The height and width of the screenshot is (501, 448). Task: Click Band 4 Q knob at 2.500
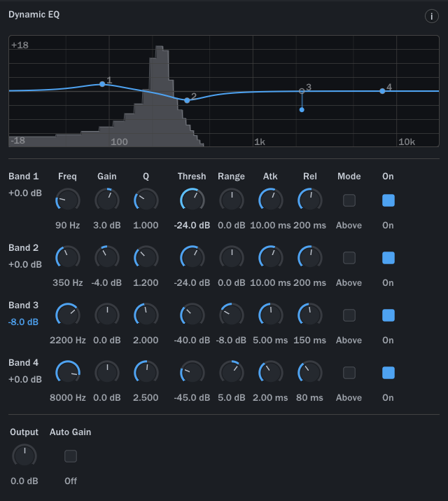point(146,373)
